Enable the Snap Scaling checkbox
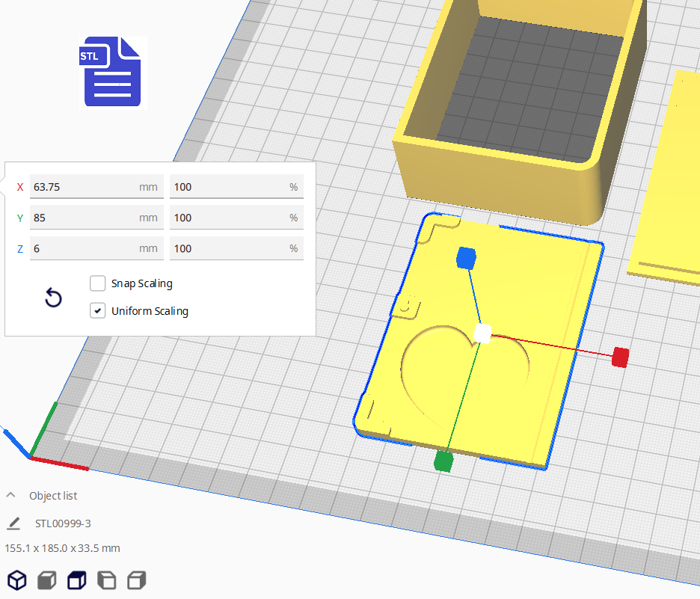Viewport: 700px width, 599px height. (x=97, y=283)
